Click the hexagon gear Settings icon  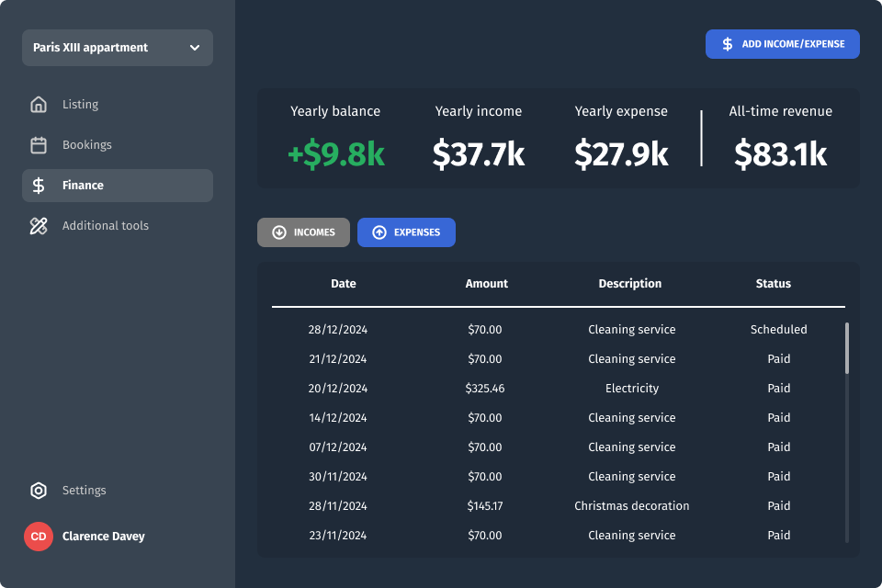(39, 491)
